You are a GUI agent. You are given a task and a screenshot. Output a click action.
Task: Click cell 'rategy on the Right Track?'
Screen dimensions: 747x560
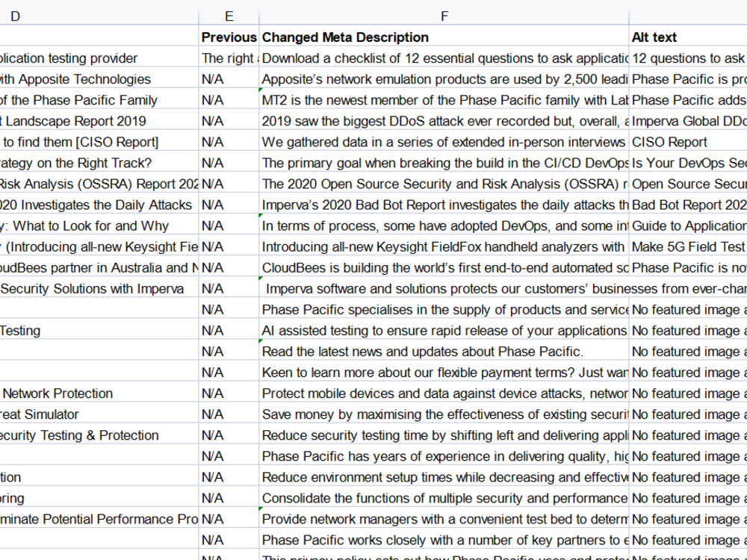tap(99, 163)
